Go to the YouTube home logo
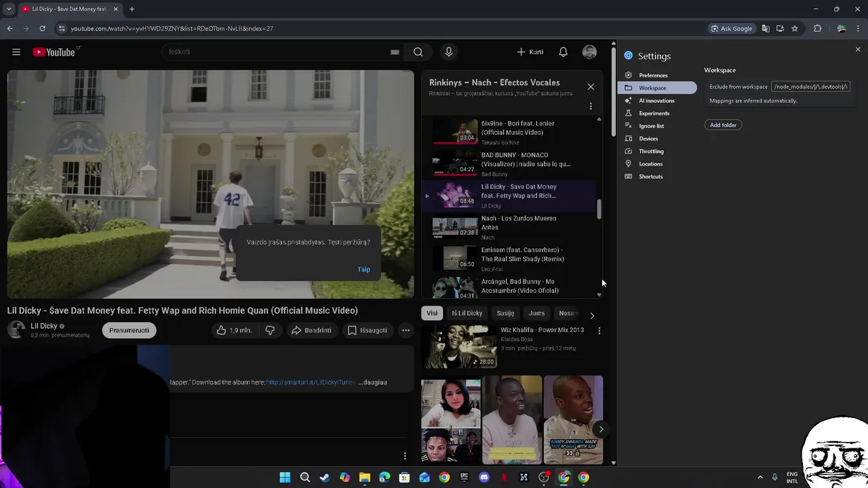Screen dimensions: 868x488 tap(54, 52)
